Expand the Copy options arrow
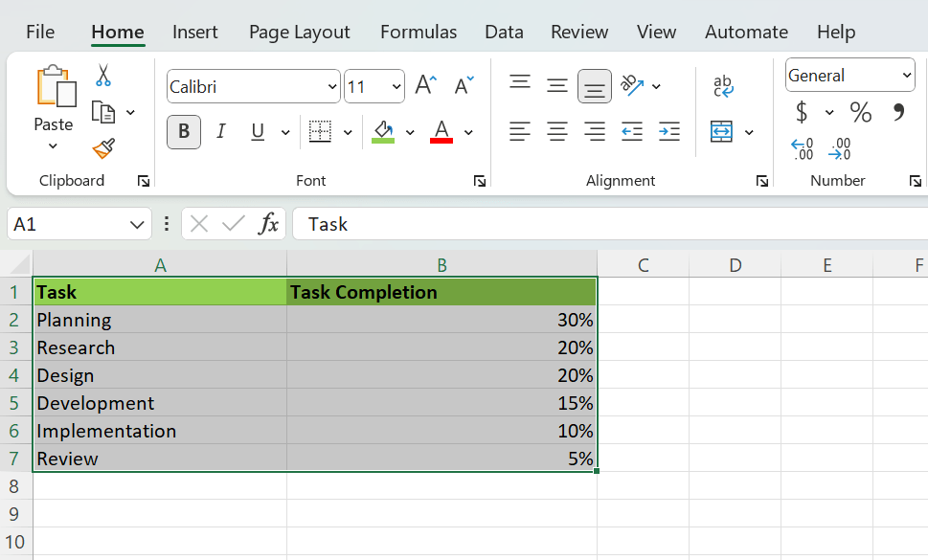928x560 pixels. pos(131,112)
